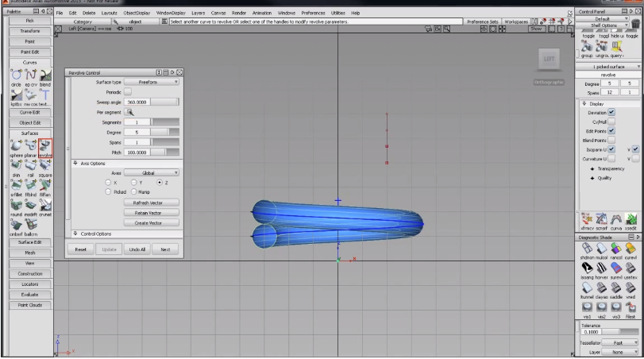
Task: Select the square surface tool
Action: pos(45,165)
